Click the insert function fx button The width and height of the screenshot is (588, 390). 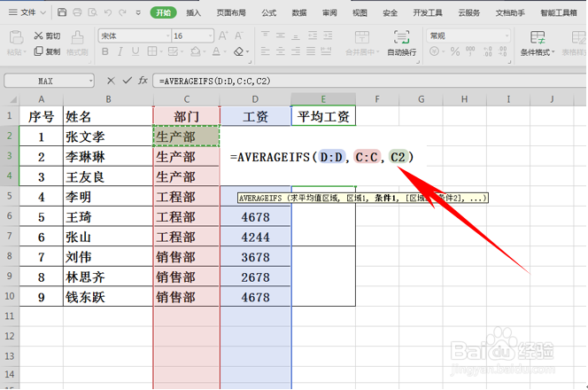143,81
